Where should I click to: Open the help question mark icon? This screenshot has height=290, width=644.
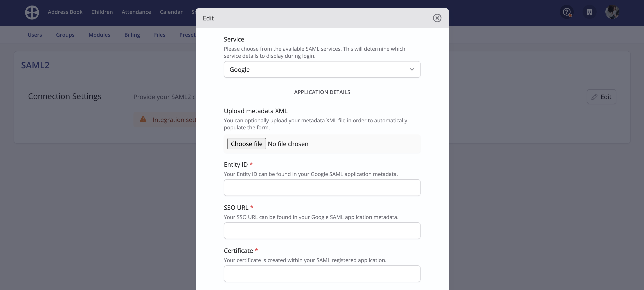coord(567,12)
